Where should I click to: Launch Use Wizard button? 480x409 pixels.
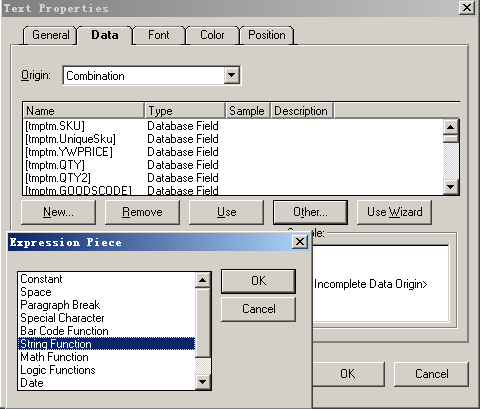394,212
